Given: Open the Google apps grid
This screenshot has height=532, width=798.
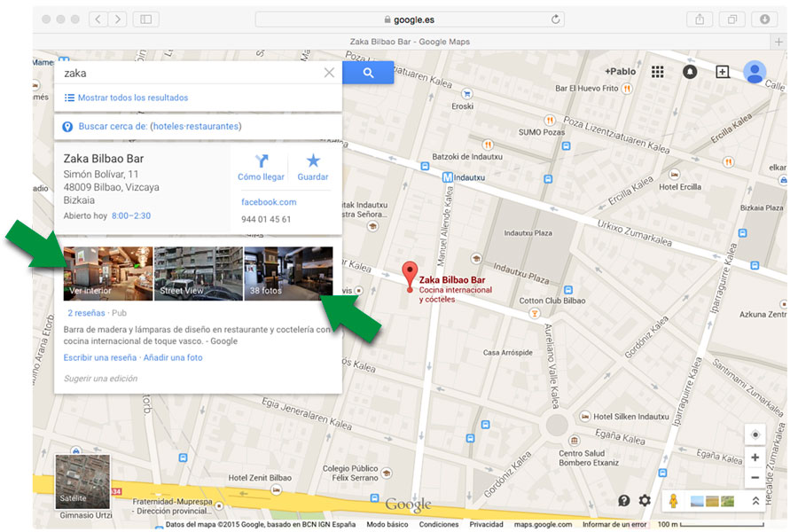Looking at the screenshot, I should [x=658, y=72].
